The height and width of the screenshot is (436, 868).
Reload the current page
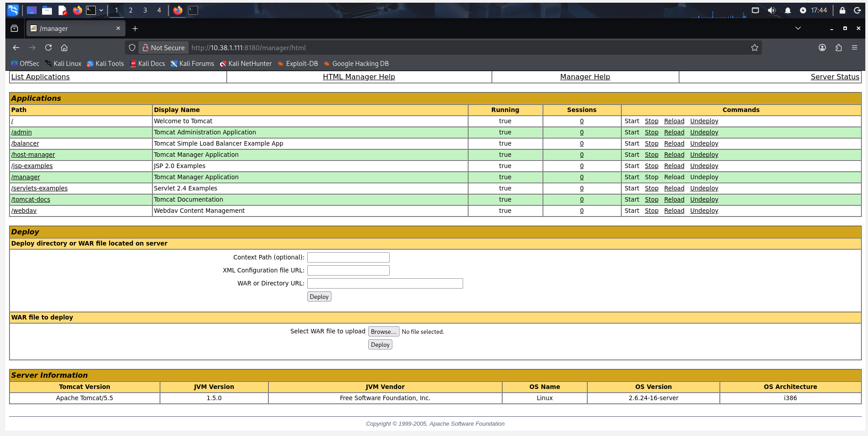coord(48,47)
